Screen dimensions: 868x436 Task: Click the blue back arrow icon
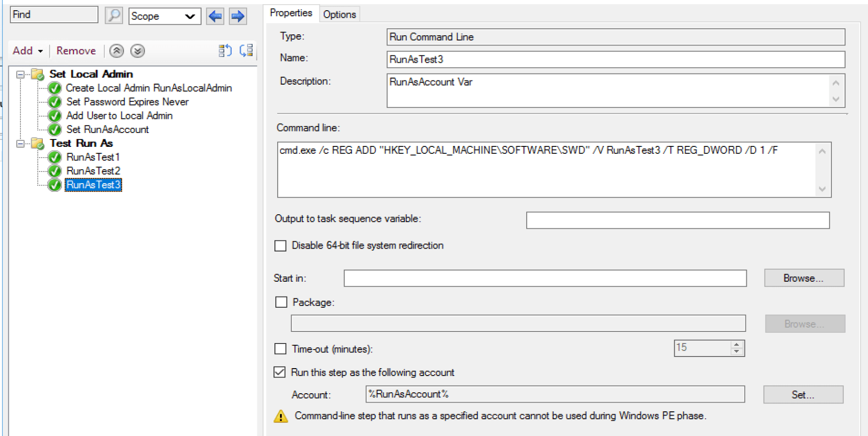(x=215, y=16)
